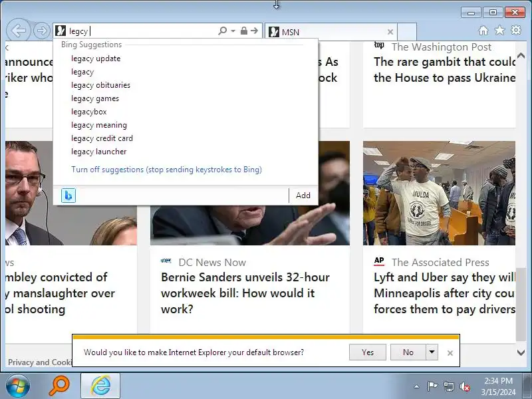The width and height of the screenshot is (532, 399).
Task: Open the orange magnifier taskbar app
Action: click(59, 386)
